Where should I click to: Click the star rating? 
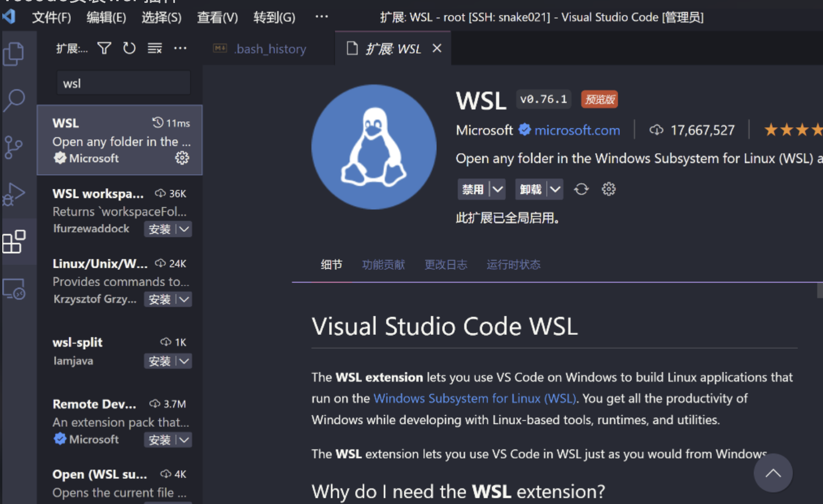pos(793,130)
